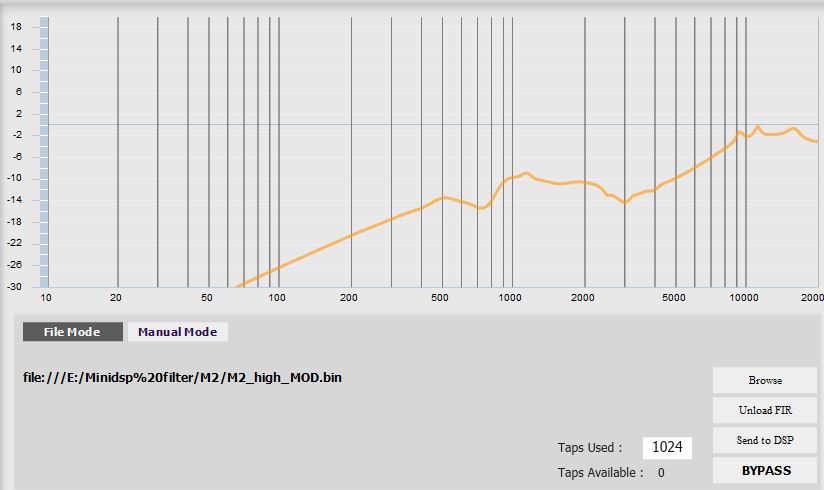Click the 20 Hz vertical gridline
This screenshot has width=824, height=490.
pos(118,152)
